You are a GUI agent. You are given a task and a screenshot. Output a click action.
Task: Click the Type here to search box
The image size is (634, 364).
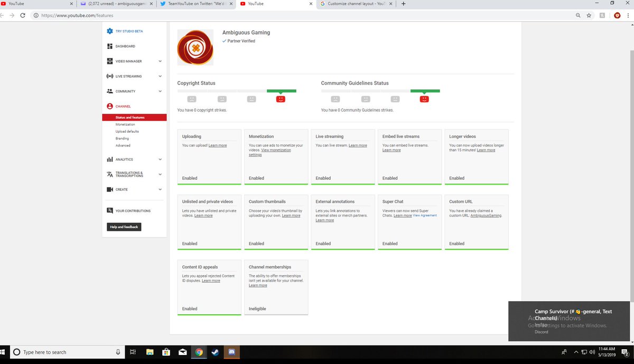(69, 352)
